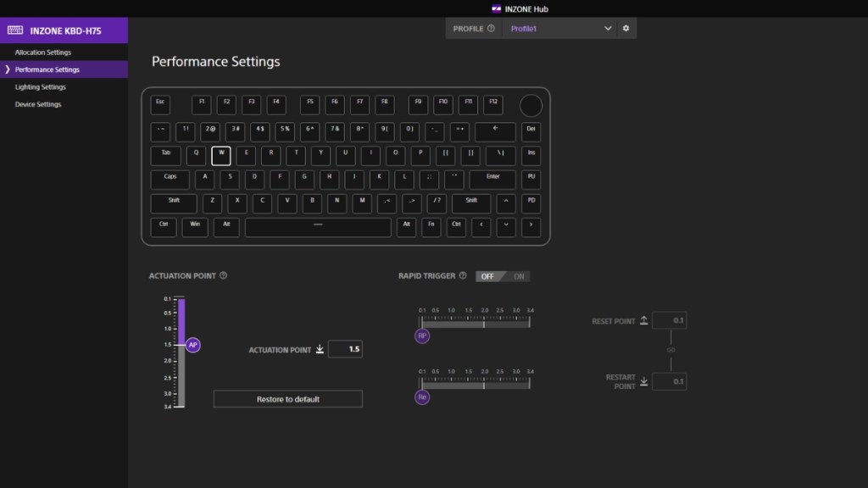Screen dimensions: 868x488
Task: Click the help icon next to ACTUATION POINT heading
Action: (x=223, y=275)
